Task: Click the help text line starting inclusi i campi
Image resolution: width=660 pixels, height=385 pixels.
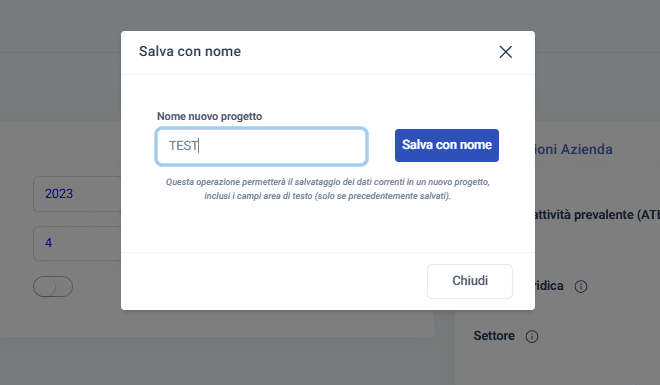Action: [x=327, y=196]
